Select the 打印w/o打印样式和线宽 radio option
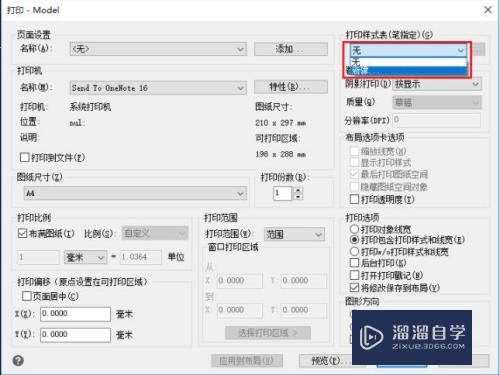This screenshot has width=500, height=375. (x=354, y=251)
